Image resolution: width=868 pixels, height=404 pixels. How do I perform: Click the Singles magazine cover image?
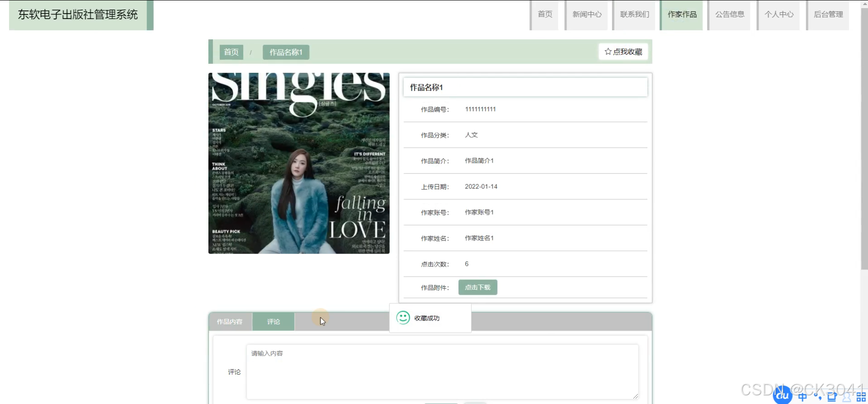299,163
